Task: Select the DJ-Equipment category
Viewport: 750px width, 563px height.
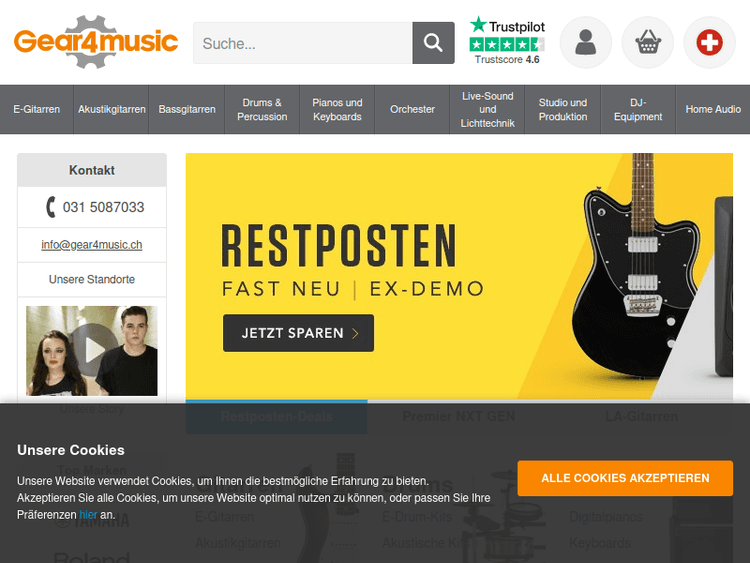Action: (x=638, y=110)
